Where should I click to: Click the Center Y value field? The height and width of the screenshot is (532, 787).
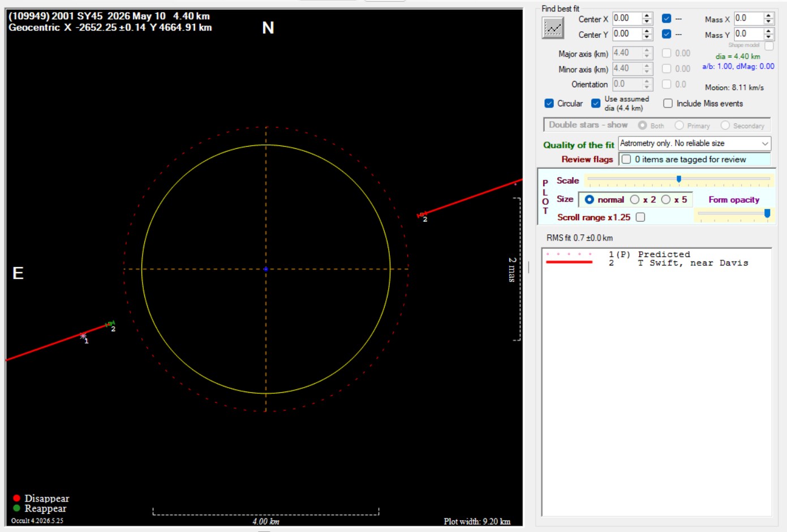pyautogui.click(x=627, y=34)
